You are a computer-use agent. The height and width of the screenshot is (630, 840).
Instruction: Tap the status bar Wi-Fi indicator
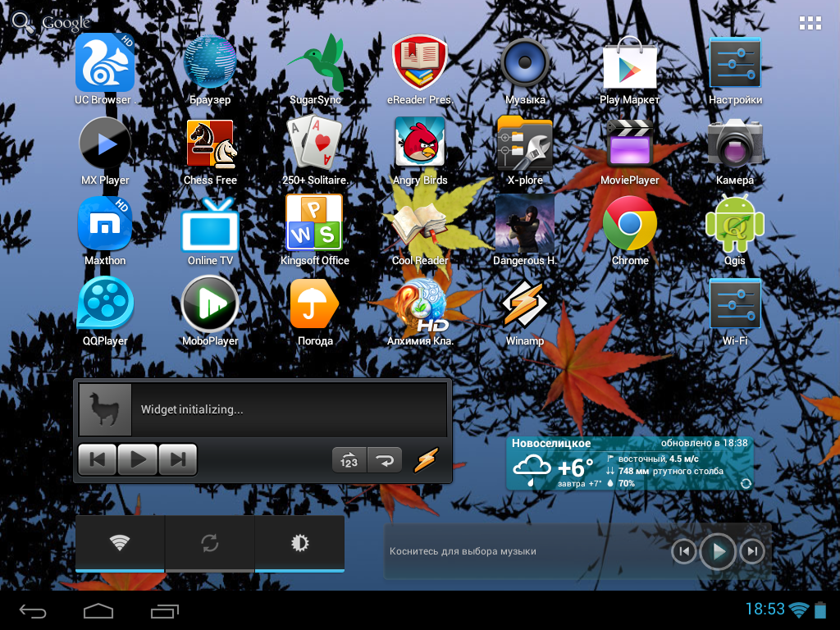point(799,609)
